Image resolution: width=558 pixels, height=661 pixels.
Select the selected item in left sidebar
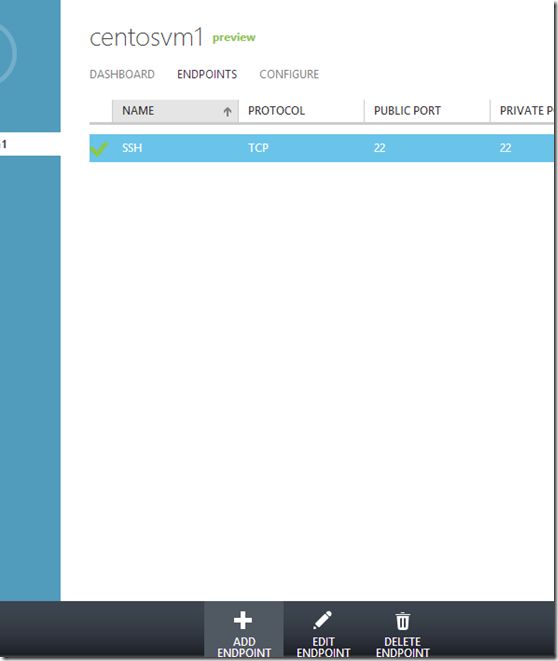[x=30, y=144]
